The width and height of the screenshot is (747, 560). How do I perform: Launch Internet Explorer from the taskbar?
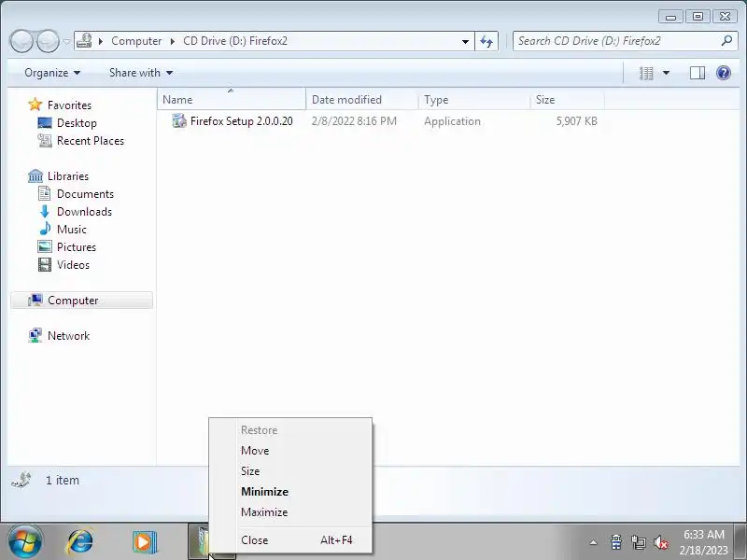[x=80, y=542]
